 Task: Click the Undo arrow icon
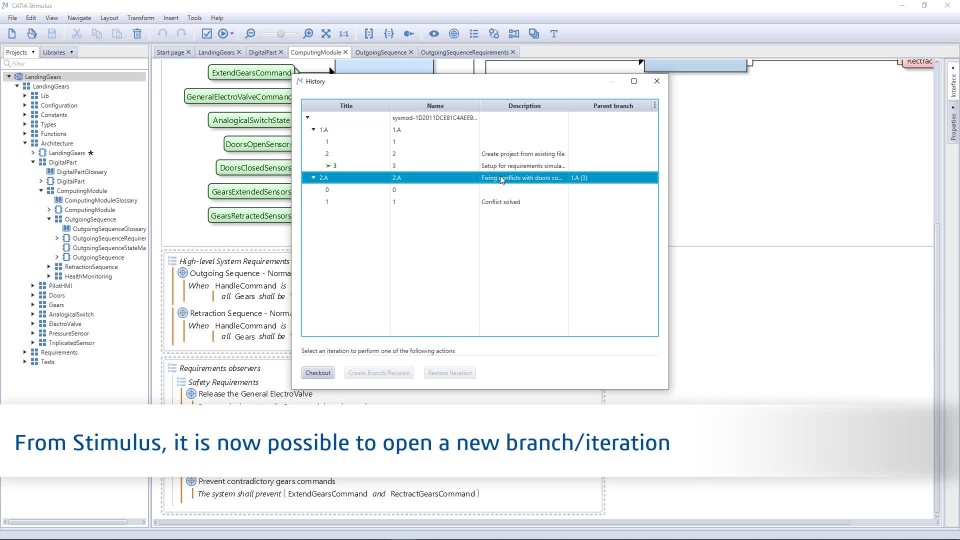[x=162, y=34]
